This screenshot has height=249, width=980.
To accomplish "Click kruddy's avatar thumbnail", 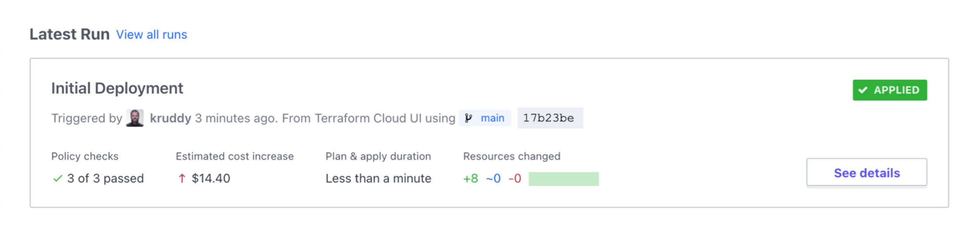I will (x=135, y=118).
